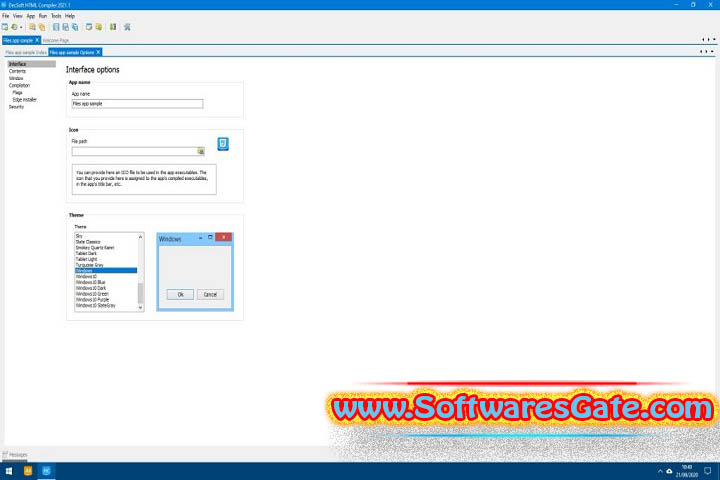
Task: Click the single blue document toolbar icon
Action: point(56,27)
